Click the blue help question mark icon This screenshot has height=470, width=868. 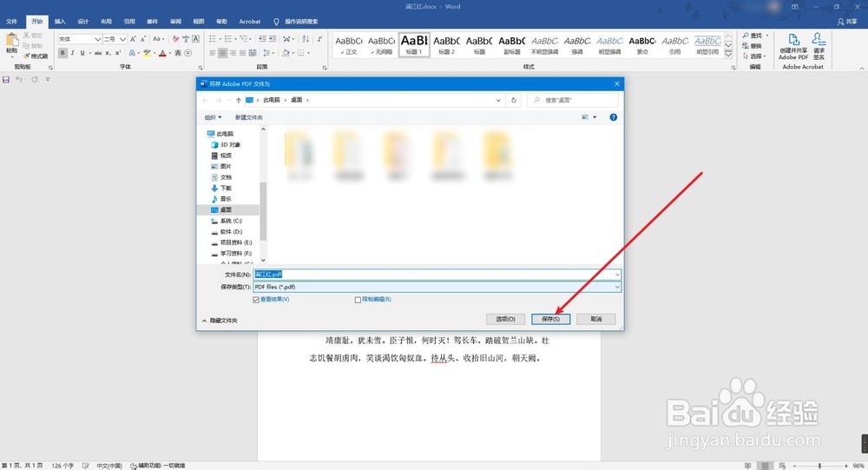[614, 117]
